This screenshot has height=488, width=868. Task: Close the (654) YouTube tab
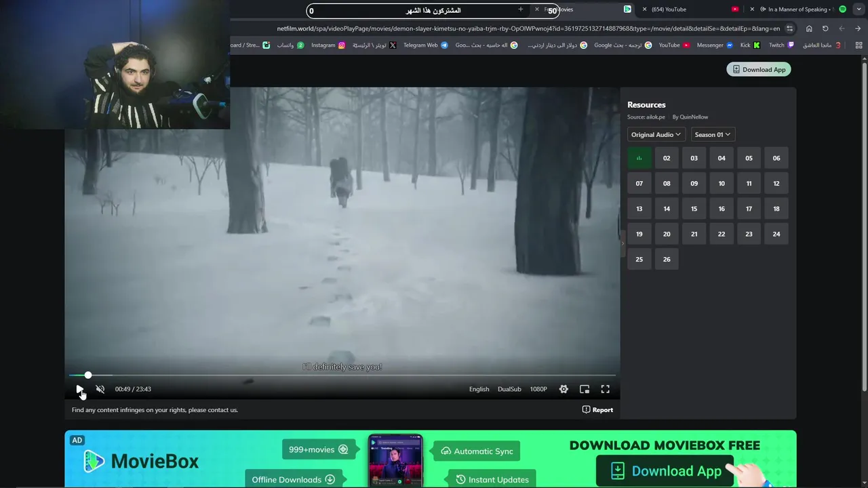[x=644, y=9]
